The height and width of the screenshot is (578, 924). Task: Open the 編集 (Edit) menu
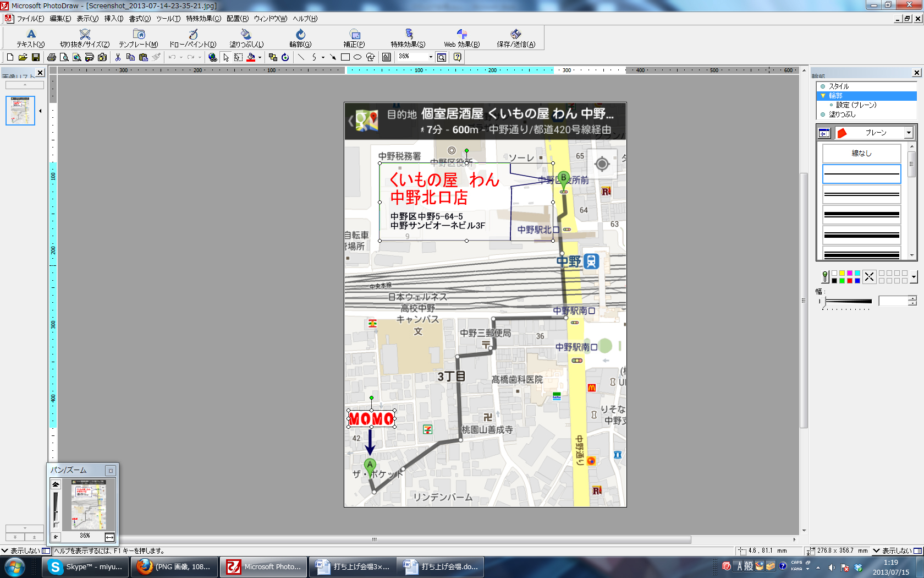(x=61, y=19)
